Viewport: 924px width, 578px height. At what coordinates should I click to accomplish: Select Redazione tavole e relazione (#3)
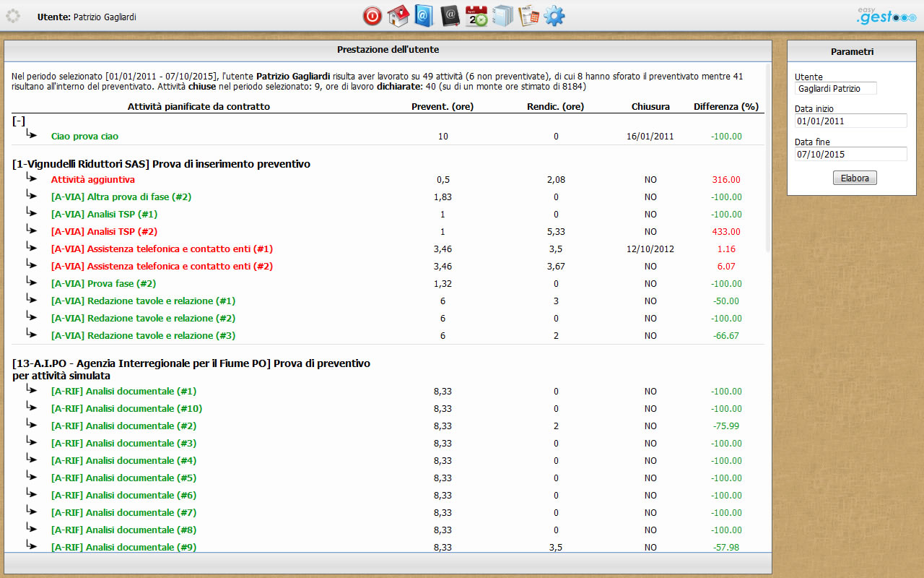tap(143, 335)
